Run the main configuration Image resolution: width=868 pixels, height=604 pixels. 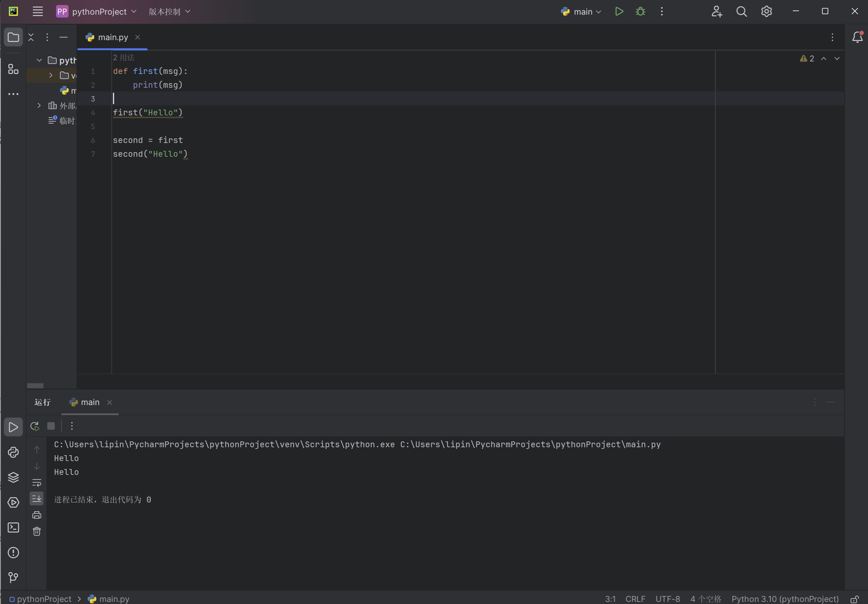point(619,11)
